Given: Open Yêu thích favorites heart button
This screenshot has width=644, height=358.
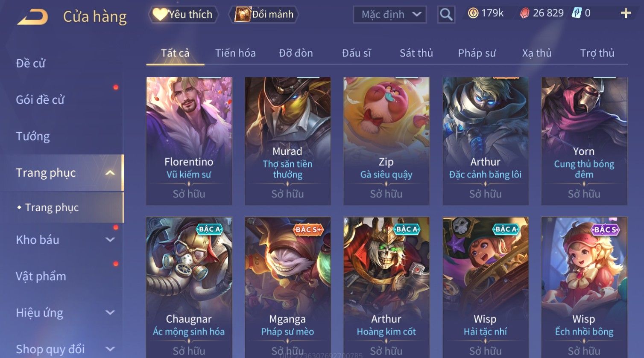Looking at the screenshot, I should [183, 14].
